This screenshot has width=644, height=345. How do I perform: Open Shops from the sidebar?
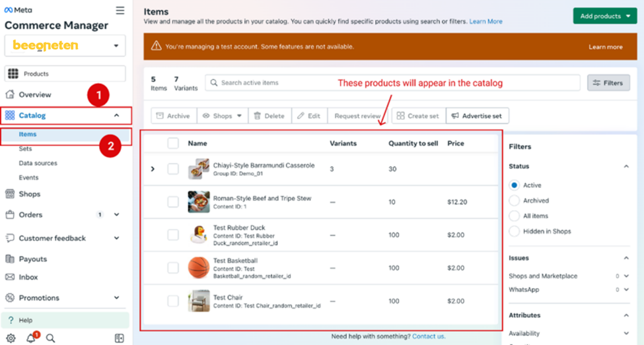tap(29, 194)
